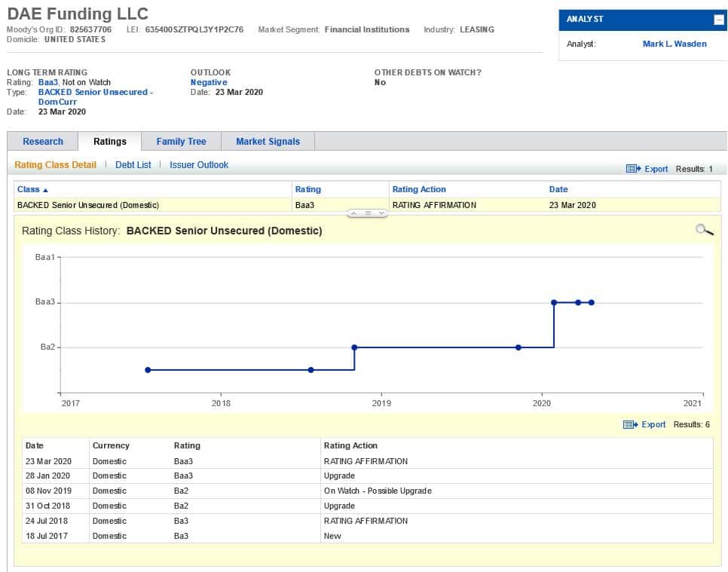Image resolution: width=728 pixels, height=572 pixels.
Task: Expand downward using the splitter's down chevron
Action: (x=381, y=213)
